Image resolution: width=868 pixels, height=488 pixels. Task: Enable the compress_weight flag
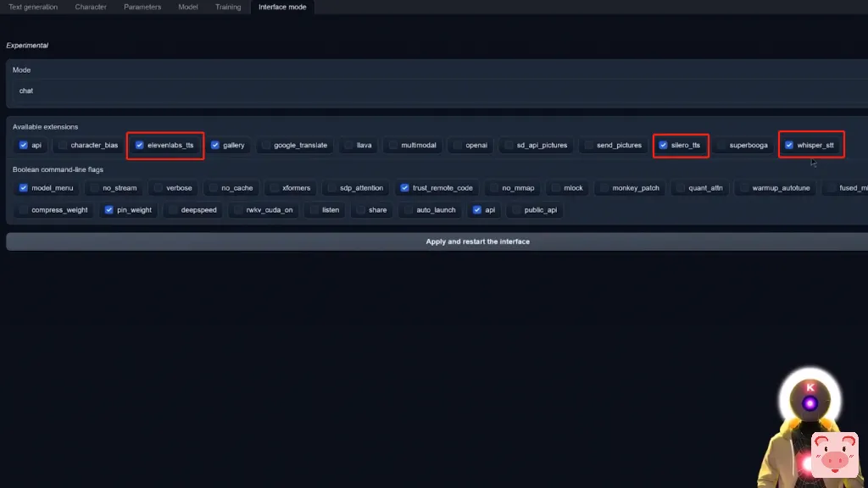[x=23, y=210]
